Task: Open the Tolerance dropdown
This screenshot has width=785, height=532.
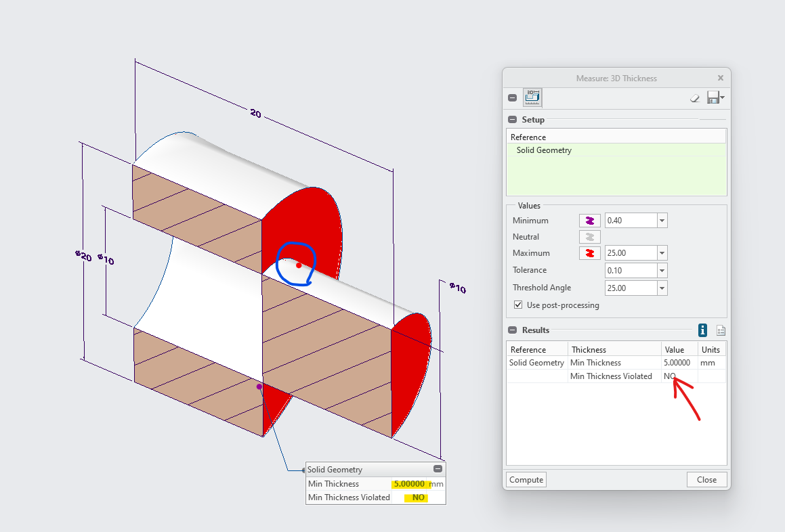Action: tap(662, 270)
